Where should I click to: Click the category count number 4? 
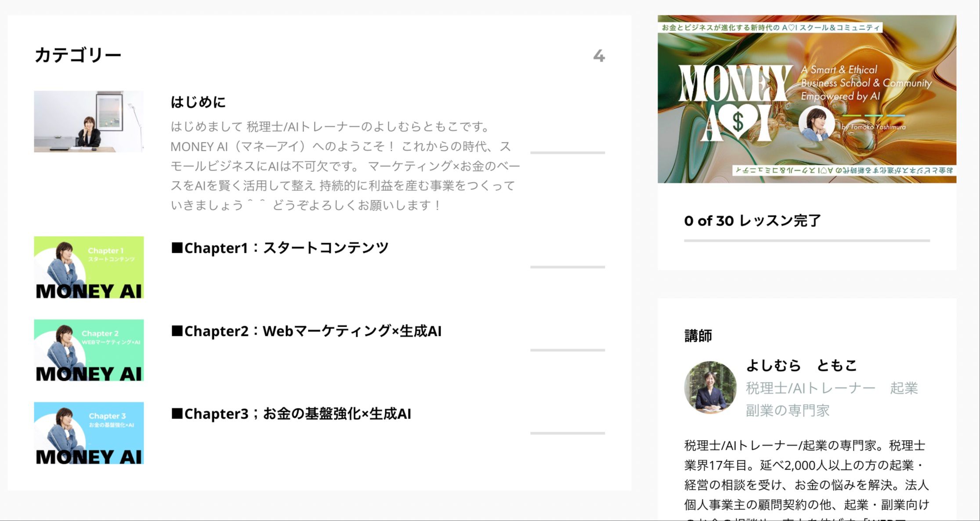pyautogui.click(x=599, y=56)
